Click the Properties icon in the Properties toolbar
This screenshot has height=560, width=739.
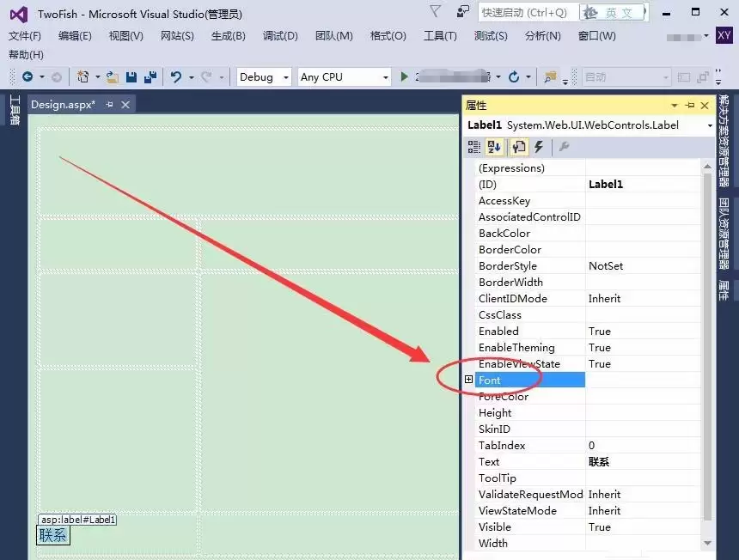click(x=517, y=147)
